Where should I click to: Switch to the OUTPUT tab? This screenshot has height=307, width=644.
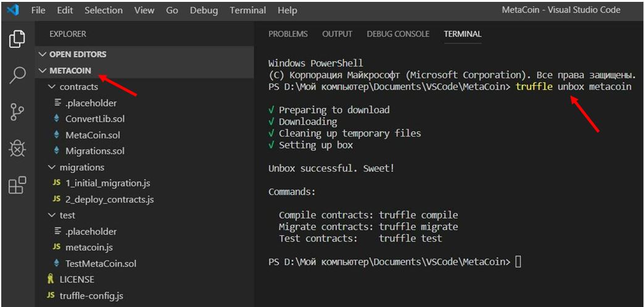tap(337, 34)
